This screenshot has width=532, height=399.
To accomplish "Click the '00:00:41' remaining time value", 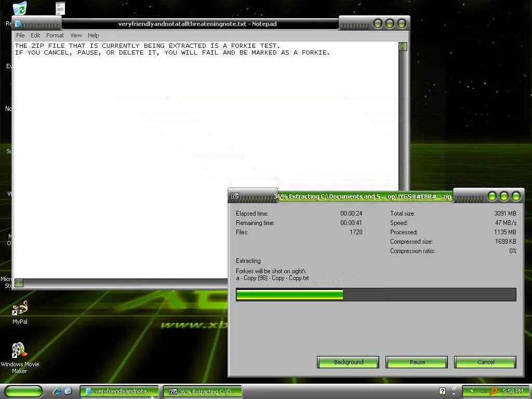I will pos(351,223).
